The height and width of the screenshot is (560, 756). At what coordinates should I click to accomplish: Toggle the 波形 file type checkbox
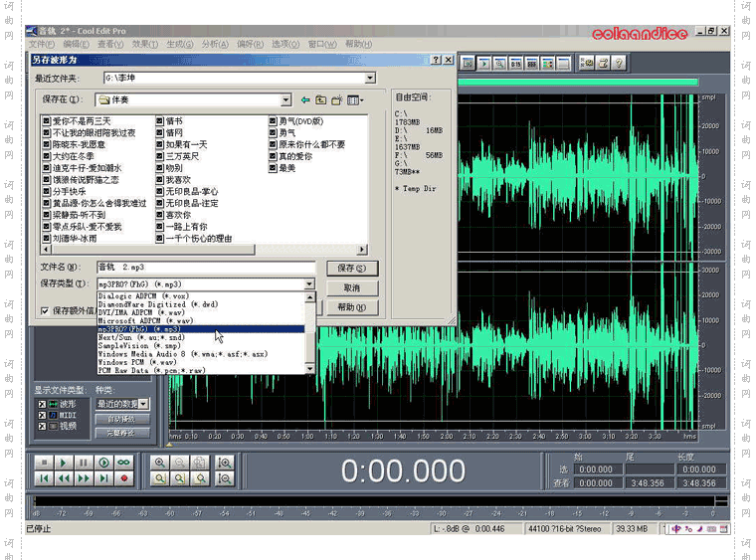(42, 404)
